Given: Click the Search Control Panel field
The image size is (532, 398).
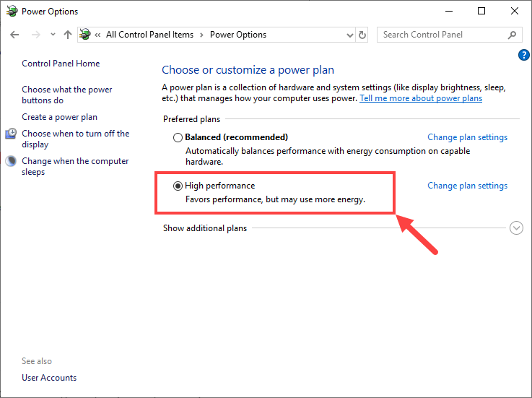Looking at the screenshot, I should click(449, 35).
